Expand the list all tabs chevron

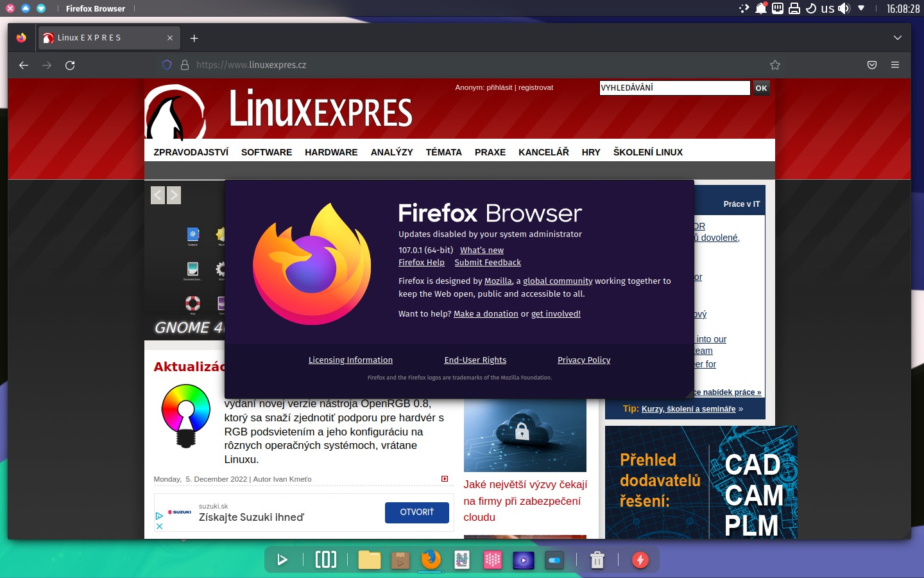click(x=898, y=38)
